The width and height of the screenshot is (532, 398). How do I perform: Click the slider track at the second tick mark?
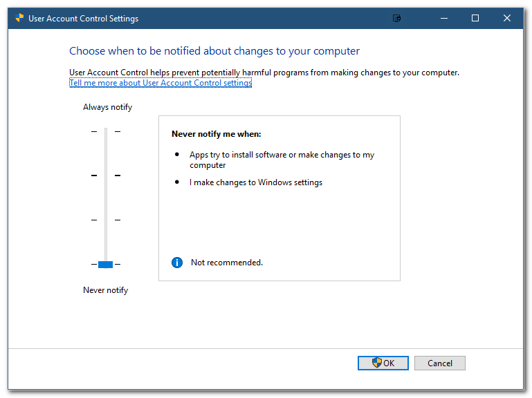point(106,176)
